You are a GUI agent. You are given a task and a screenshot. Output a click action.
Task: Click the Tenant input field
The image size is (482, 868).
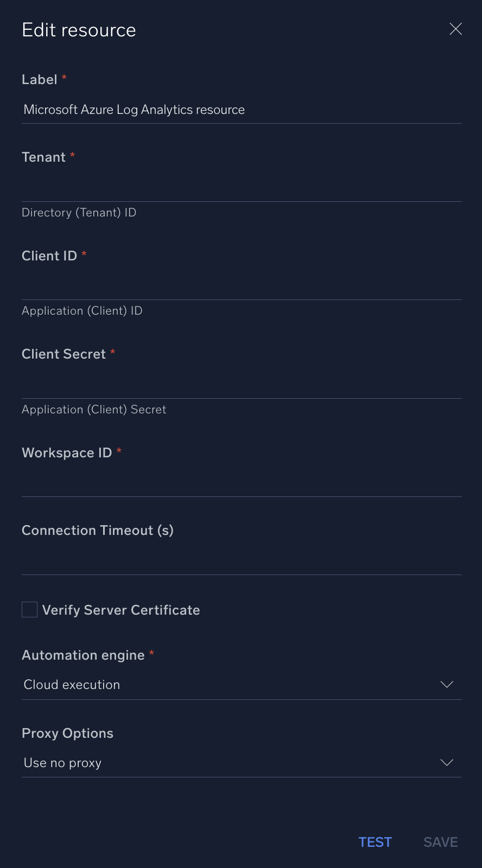(242, 187)
